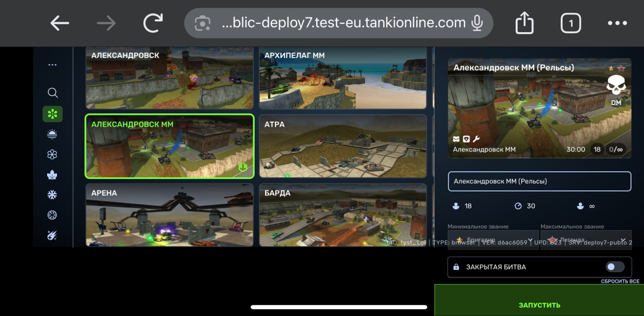
Task: Open the Минимальное звание dropdown
Action: click(493, 240)
